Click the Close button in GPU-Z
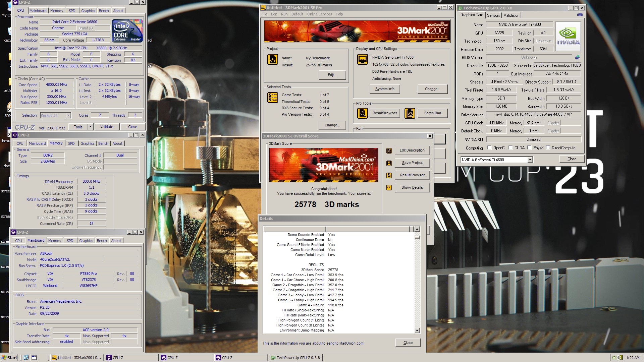The height and width of the screenshot is (362, 644). (572, 159)
